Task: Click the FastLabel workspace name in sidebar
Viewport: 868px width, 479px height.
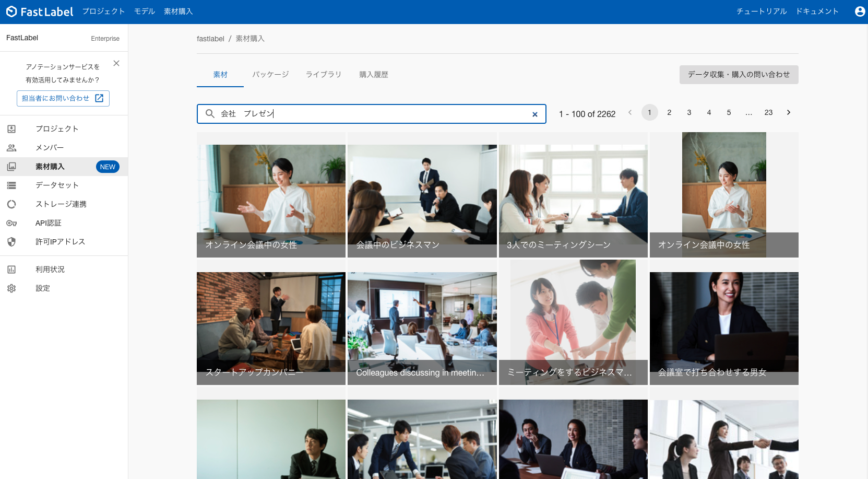Action: tap(22, 38)
